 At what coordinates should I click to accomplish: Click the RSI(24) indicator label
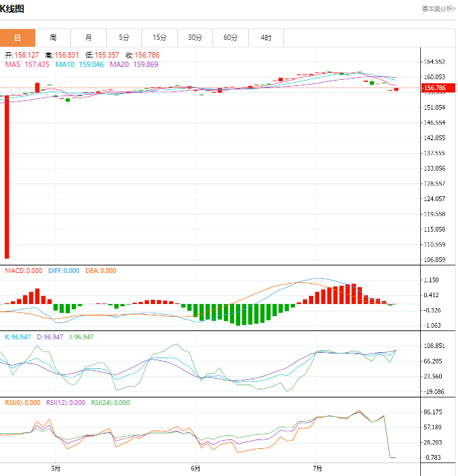(x=110, y=403)
